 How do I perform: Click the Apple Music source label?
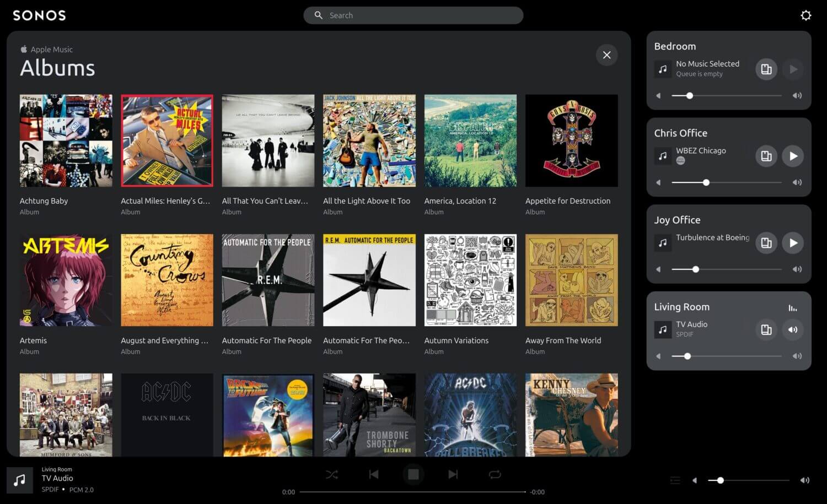pyautogui.click(x=47, y=50)
